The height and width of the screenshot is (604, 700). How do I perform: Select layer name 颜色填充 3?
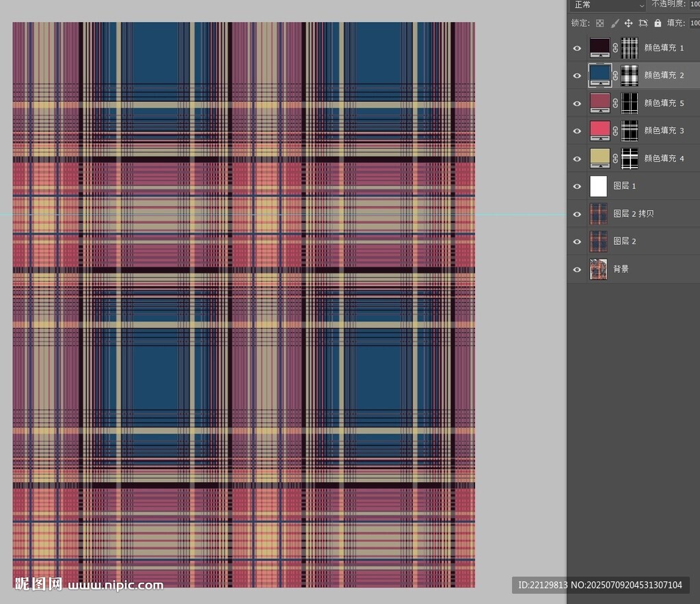click(x=664, y=131)
